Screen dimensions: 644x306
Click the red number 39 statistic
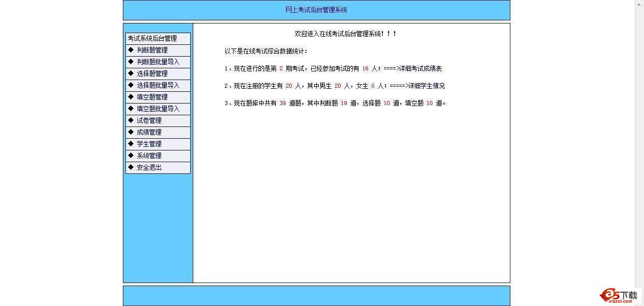(x=282, y=103)
